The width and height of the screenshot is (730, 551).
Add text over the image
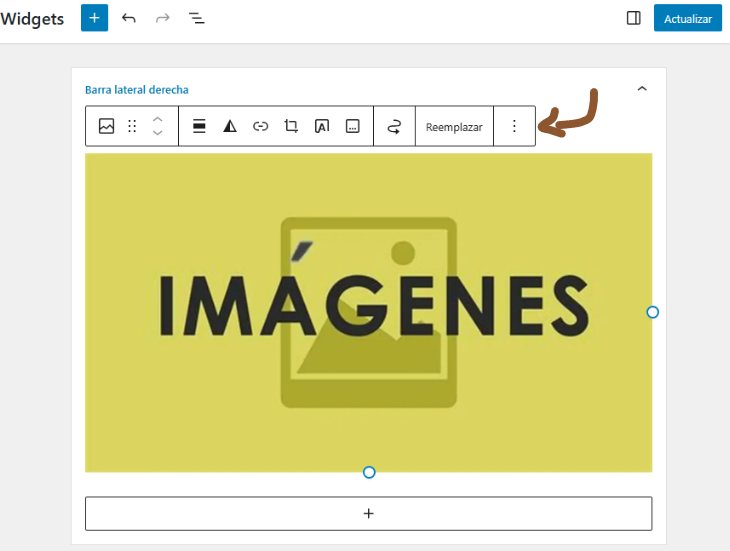tap(322, 126)
